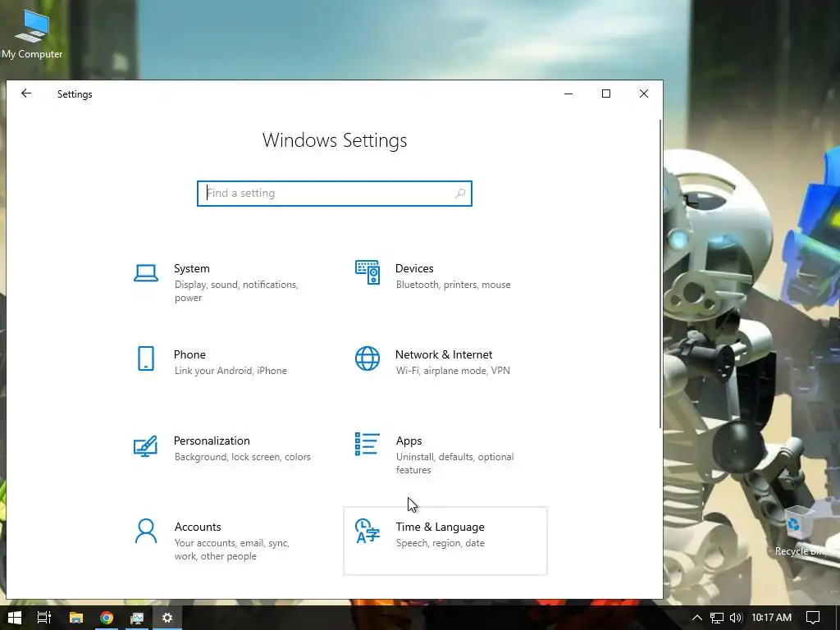Open the Time & Language title
The height and width of the screenshot is (630, 840).
[x=440, y=527]
